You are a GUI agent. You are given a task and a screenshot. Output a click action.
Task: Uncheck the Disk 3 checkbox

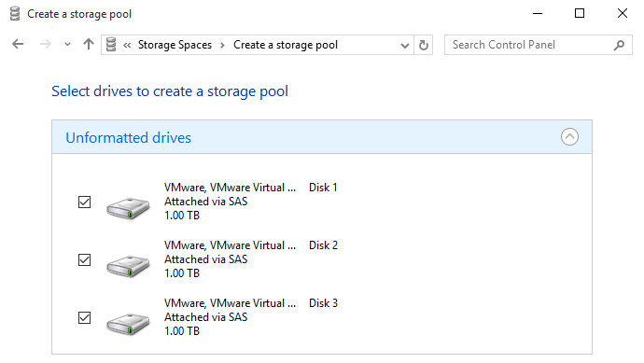click(x=84, y=318)
